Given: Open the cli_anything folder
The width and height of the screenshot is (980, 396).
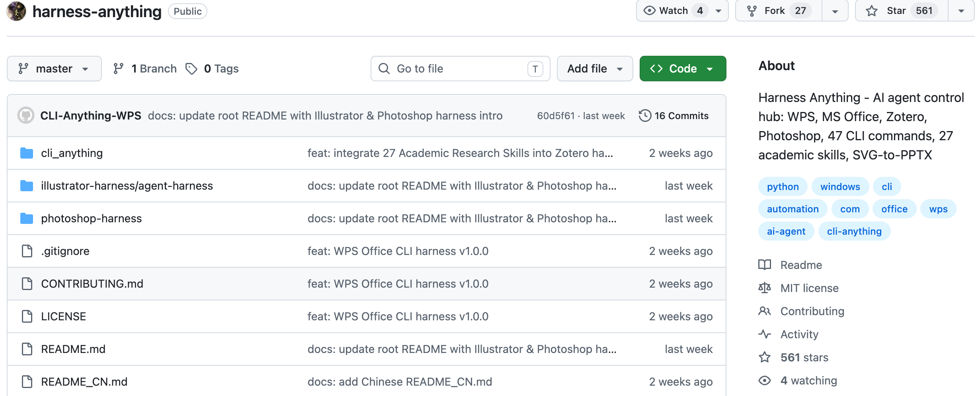Looking at the screenshot, I should (x=72, y=153).
